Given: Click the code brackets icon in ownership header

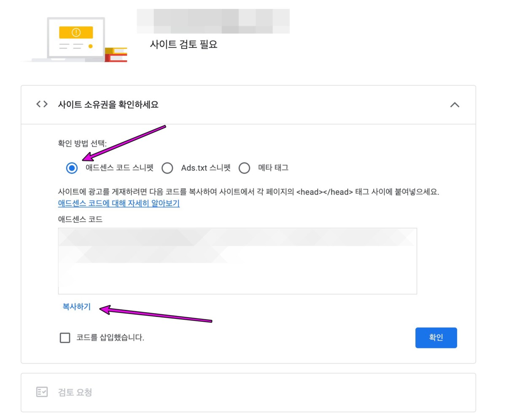Looking at the screenshot, I should click(x=42, y=104).
